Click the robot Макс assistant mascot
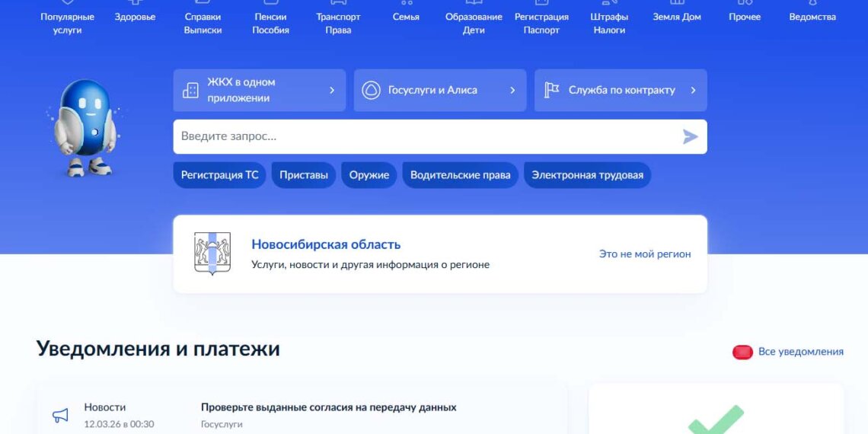868x434 pixels. (x=85, y=127)
